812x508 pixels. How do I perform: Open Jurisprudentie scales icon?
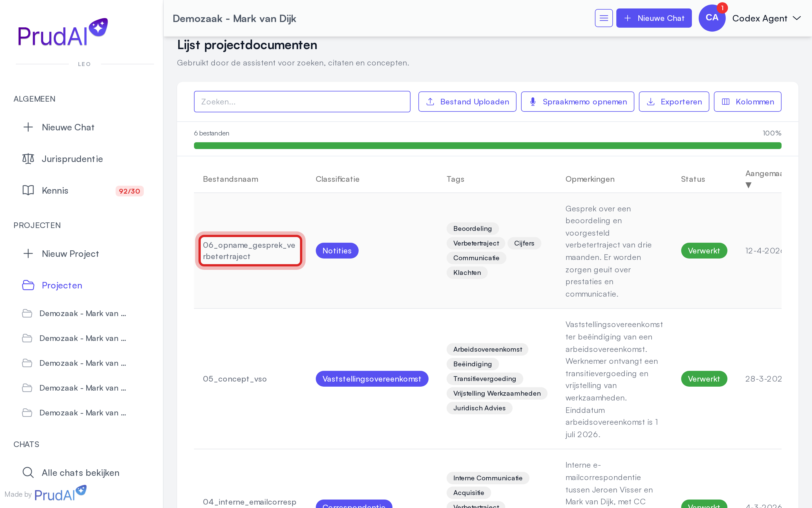[x=28, y=159]
